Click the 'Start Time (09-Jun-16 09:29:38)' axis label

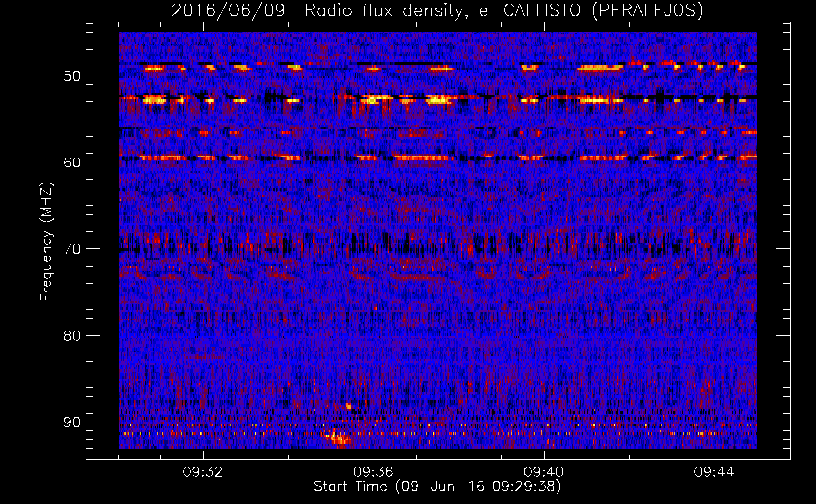pyautogui.click(x=437, y=487)
